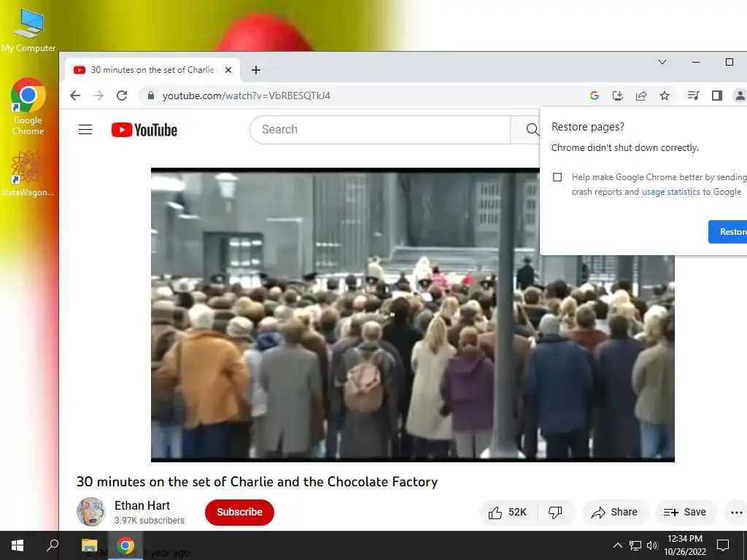This screenshot has width=747, height=560.
Task: Click the address bar URL
Action: pyautogui.click(x=247, y=96)
